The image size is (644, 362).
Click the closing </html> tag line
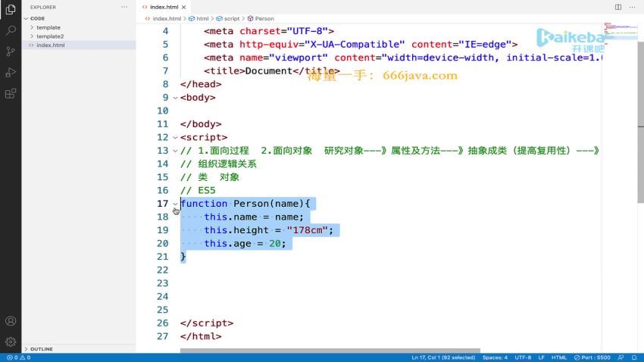coord(201,336)
